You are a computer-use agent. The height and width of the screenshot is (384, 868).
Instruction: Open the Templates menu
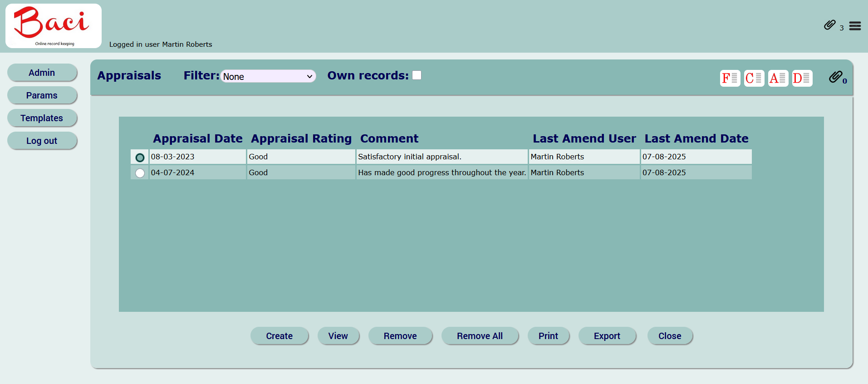[42, 118]
